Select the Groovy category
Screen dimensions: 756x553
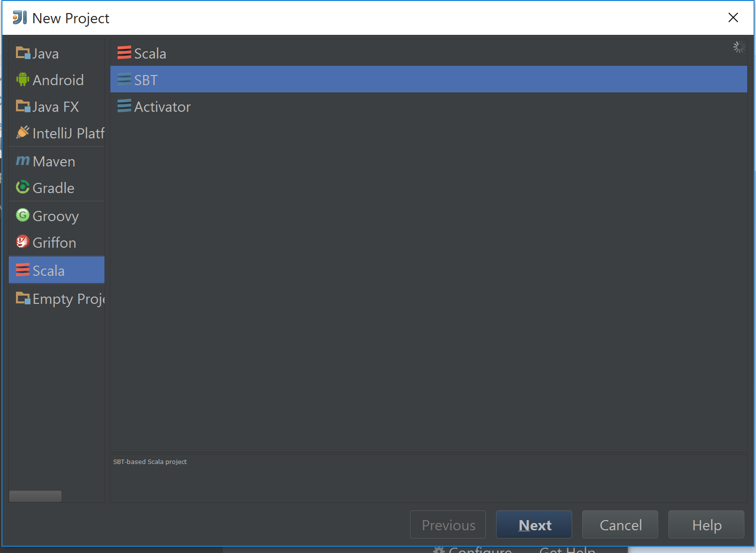pos(57,216)
